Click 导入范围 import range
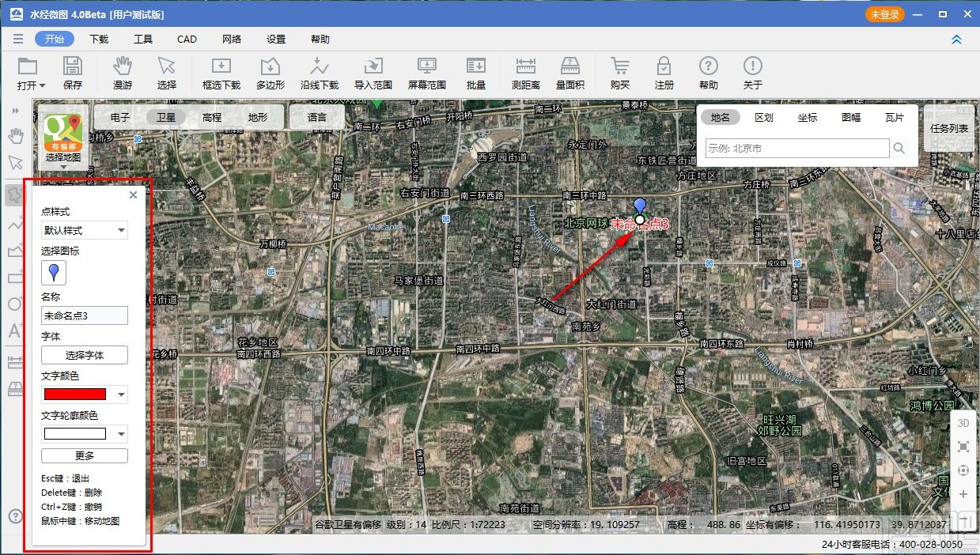 click(373, 74)
